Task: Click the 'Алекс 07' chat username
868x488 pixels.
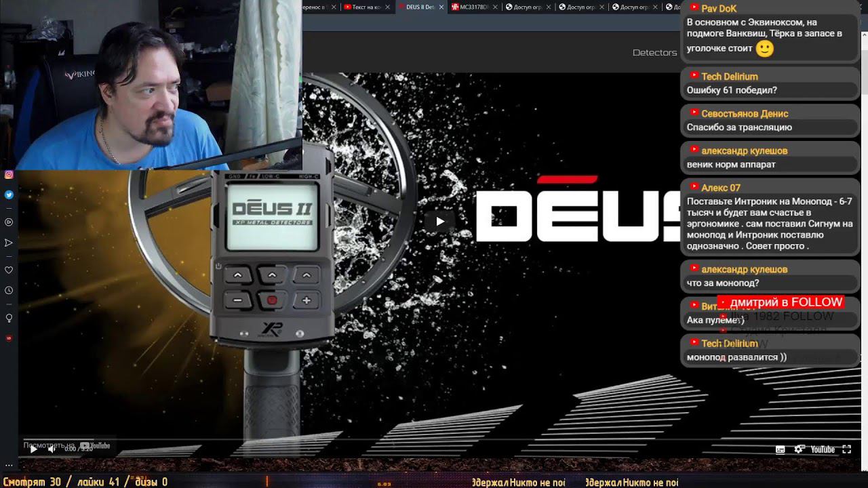Action: pos(721,188)
